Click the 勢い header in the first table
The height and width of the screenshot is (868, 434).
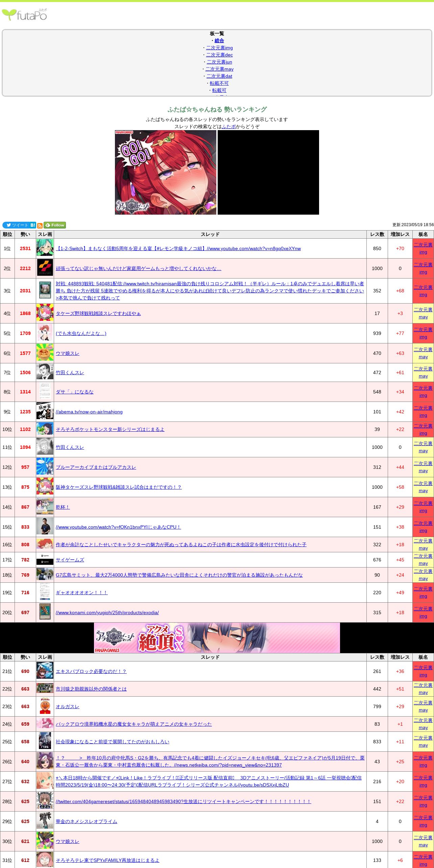(25, 234)
